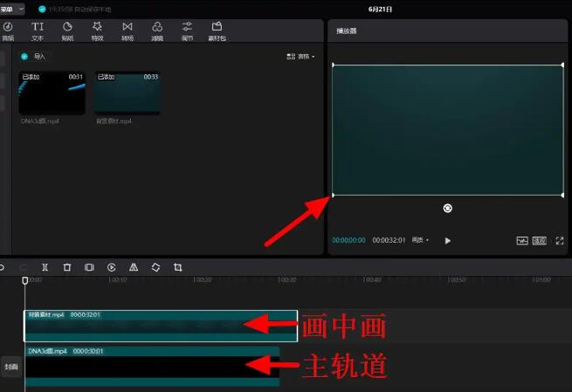572x392 pixels.
Task: Delete the selected clip with trash icon
Action: click(67, 267)
